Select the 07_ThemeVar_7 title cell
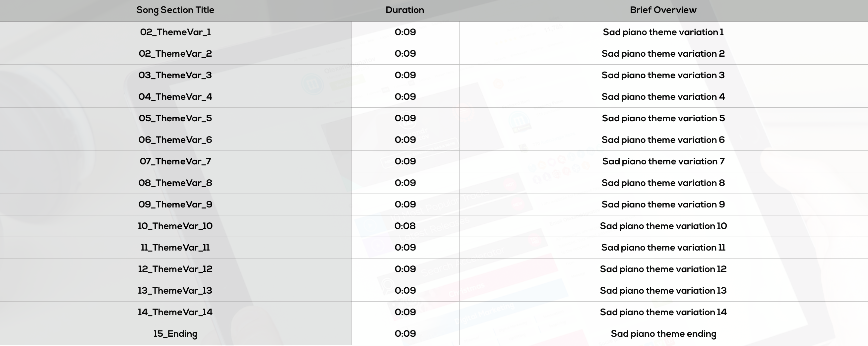The image size is (868, 346). (175, 161)
